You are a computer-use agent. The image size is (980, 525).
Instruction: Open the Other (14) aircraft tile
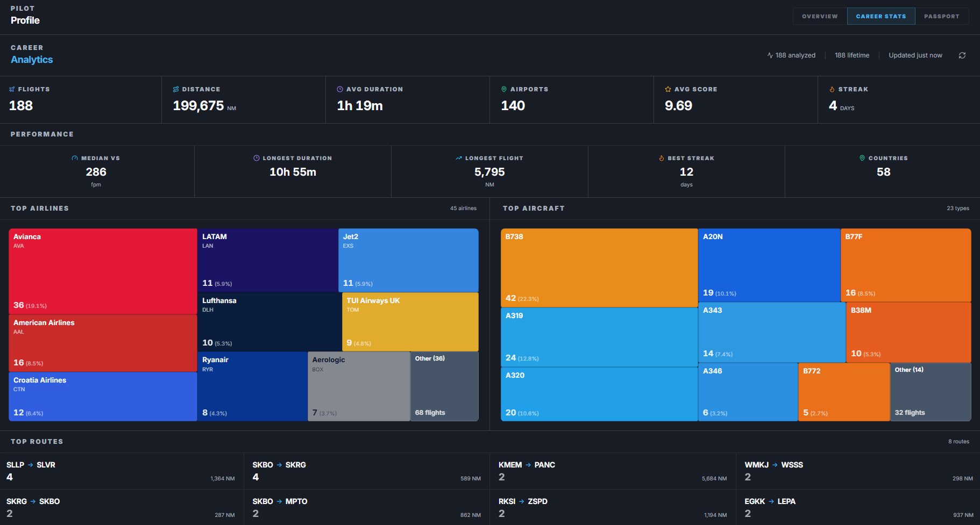point(931,392)
